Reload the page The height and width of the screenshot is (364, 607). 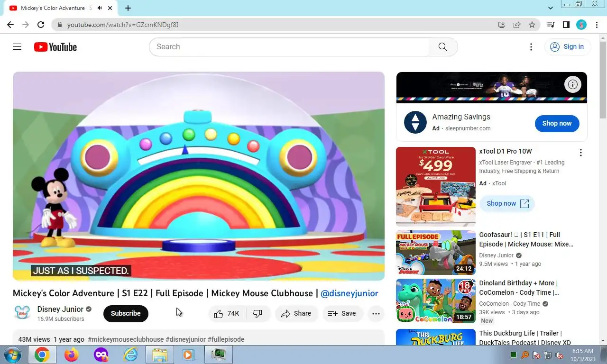[x=41, y=25]
